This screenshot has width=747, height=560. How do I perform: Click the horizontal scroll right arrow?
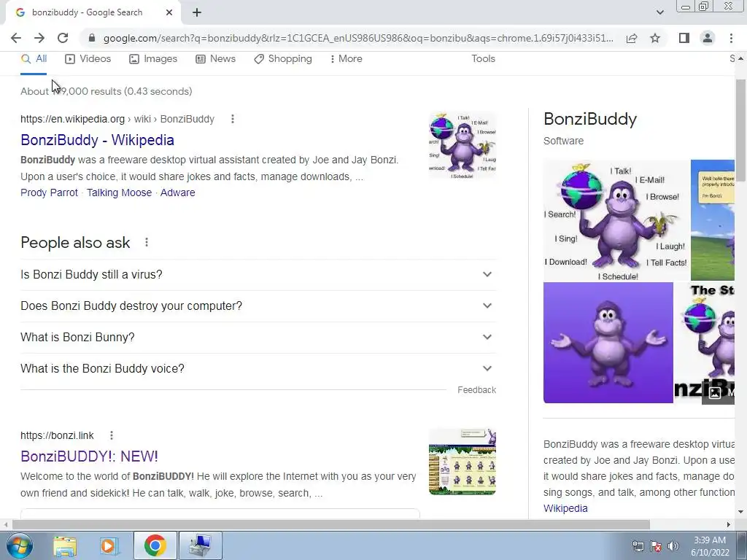click(x=729, y=524)
